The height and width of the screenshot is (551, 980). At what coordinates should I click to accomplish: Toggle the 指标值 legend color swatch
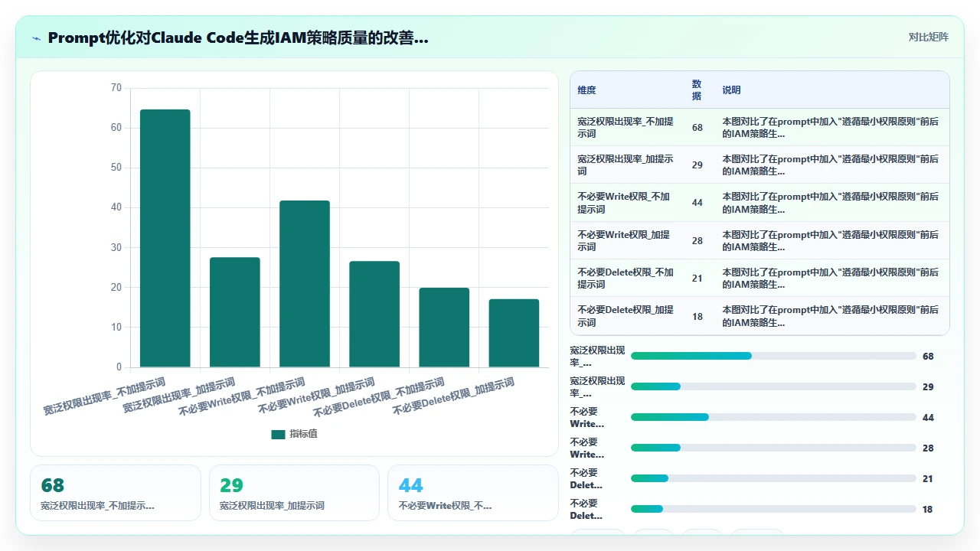(x=278, y=434)
